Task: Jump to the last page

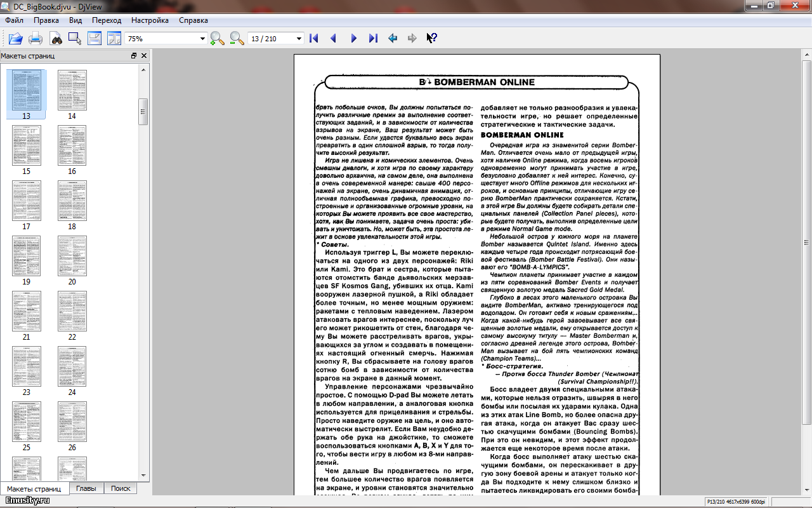Action: [373, 39]
